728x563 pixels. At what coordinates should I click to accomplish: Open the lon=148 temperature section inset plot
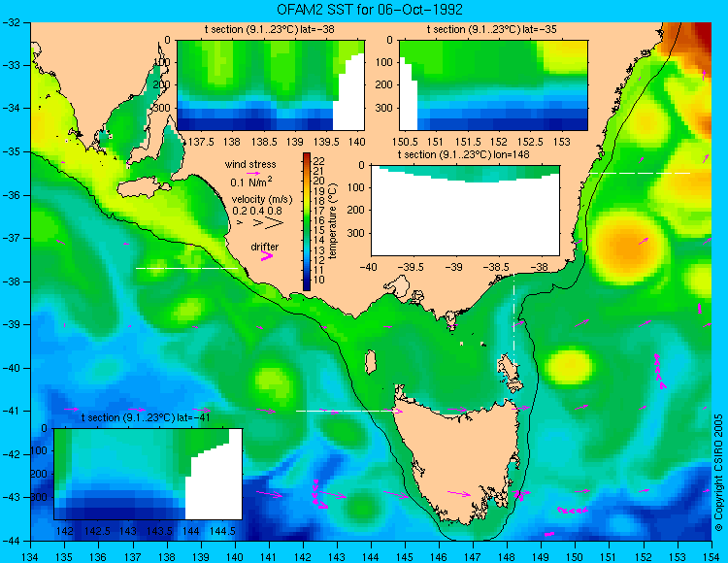coord(465,211)
